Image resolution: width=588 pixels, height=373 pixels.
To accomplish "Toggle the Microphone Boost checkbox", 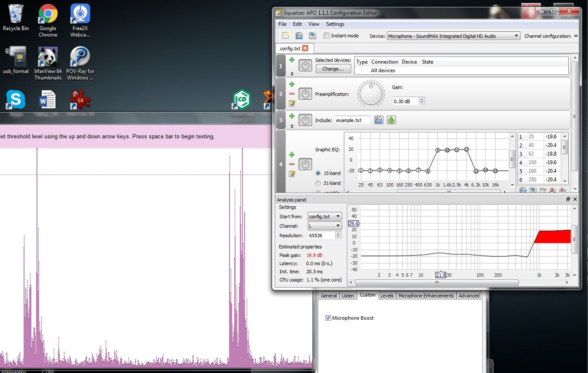I will point(328,318).
